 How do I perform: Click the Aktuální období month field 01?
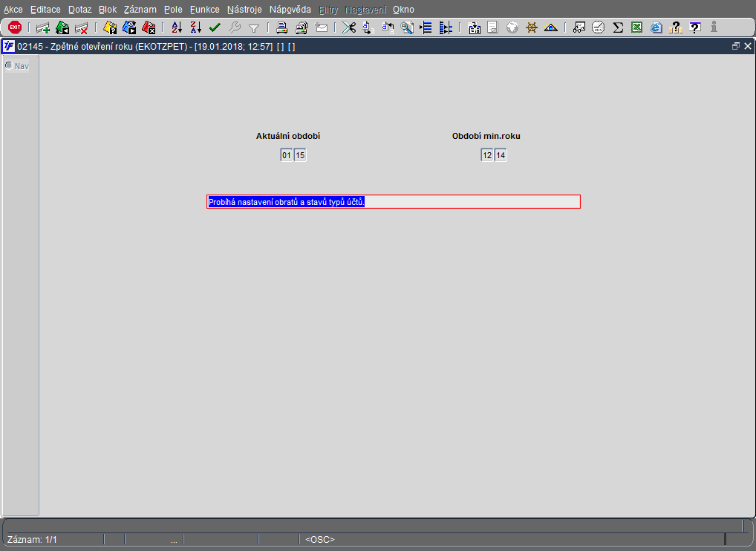287,155
